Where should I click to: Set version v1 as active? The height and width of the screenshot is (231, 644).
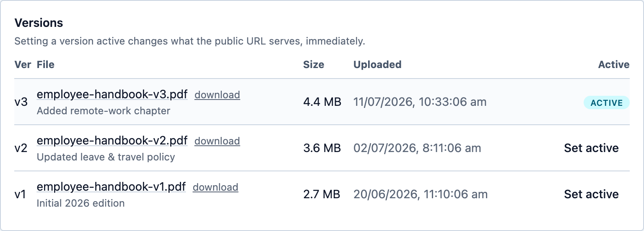pyautogui.click(x=591, y=194)
